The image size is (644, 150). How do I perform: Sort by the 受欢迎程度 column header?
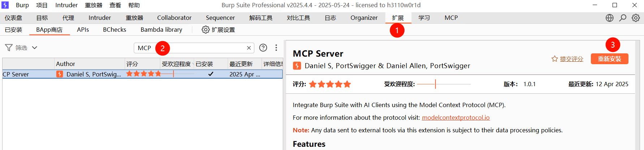coord(177,64)
